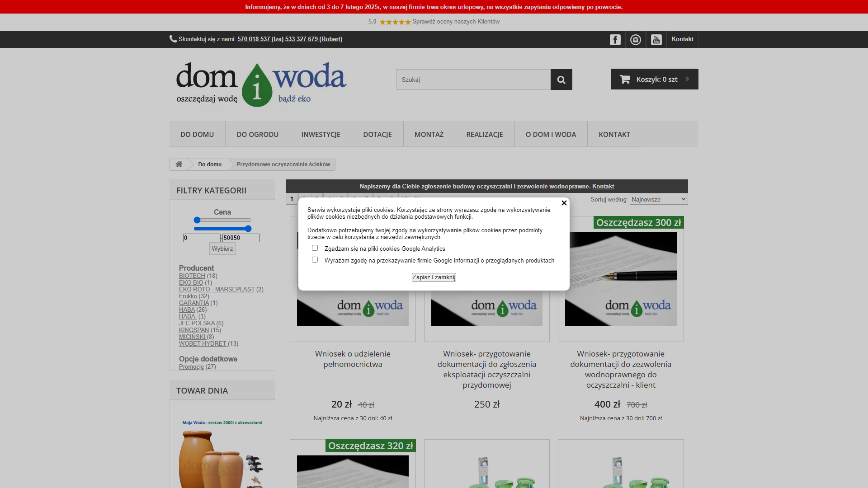The width and height of the screenshot is (868, 488).
Task: Click the Oszczędzasz 320 zł product thumbnail
Action: click(353, 471)
